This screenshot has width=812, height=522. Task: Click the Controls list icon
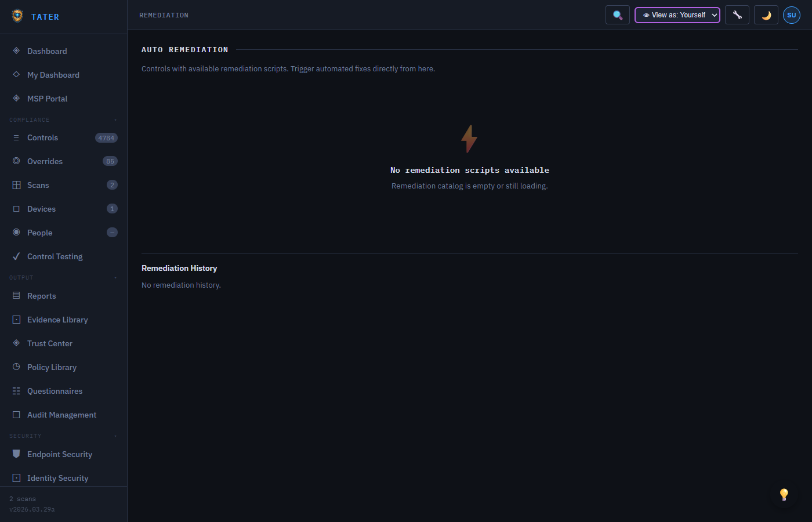coord(16,137)
